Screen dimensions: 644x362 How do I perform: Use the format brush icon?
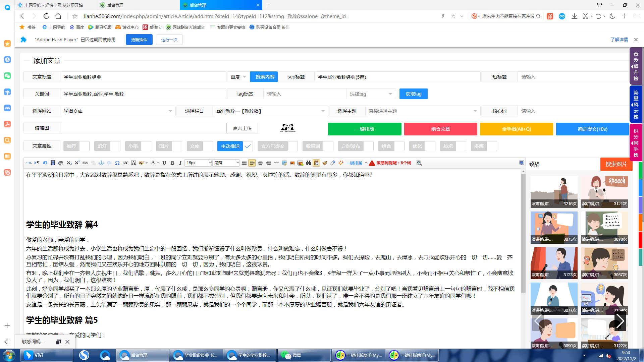pos(325,163)
